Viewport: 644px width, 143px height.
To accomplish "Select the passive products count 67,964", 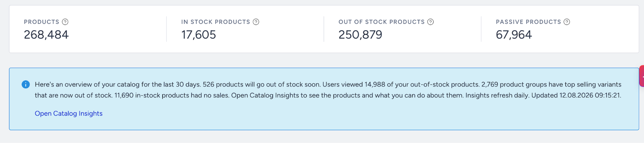I will point(514,35).
